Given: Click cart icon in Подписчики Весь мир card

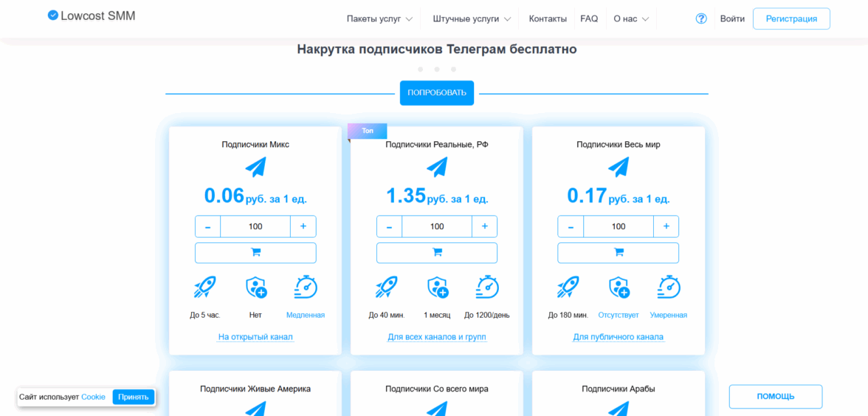Looking at the screenshot, I should [x=619, y=253].
